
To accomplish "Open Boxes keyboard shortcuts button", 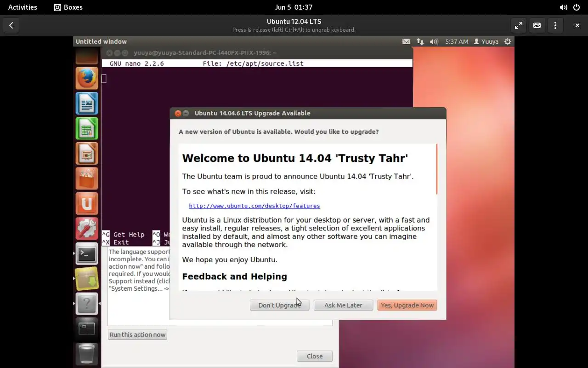I will click(537, 25).
